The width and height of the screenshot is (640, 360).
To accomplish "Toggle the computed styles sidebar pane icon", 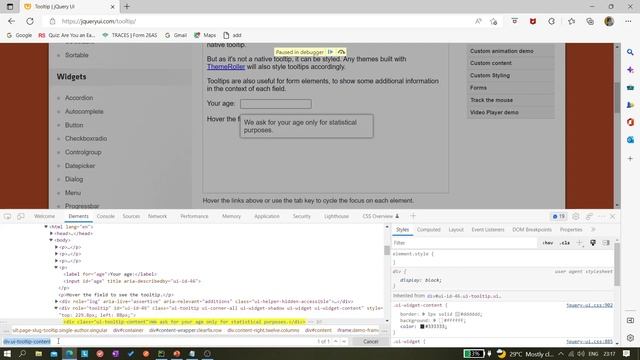I will [x=606, y=243].
